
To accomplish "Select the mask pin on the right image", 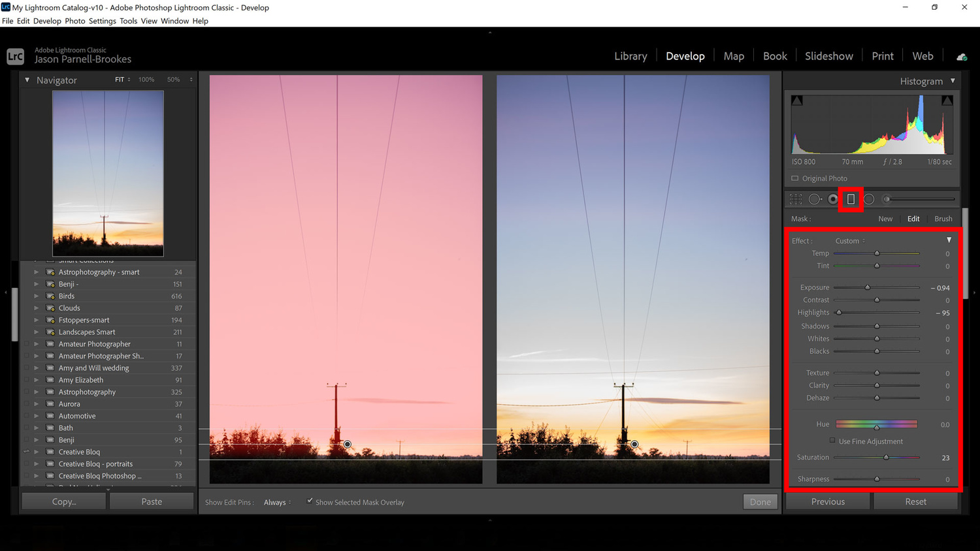I will click(x=634, y=445).
